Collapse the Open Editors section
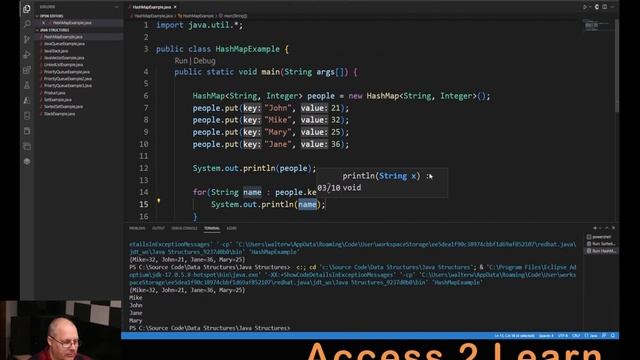The width and height of the screenshot is (640, 360). point(51,16)
